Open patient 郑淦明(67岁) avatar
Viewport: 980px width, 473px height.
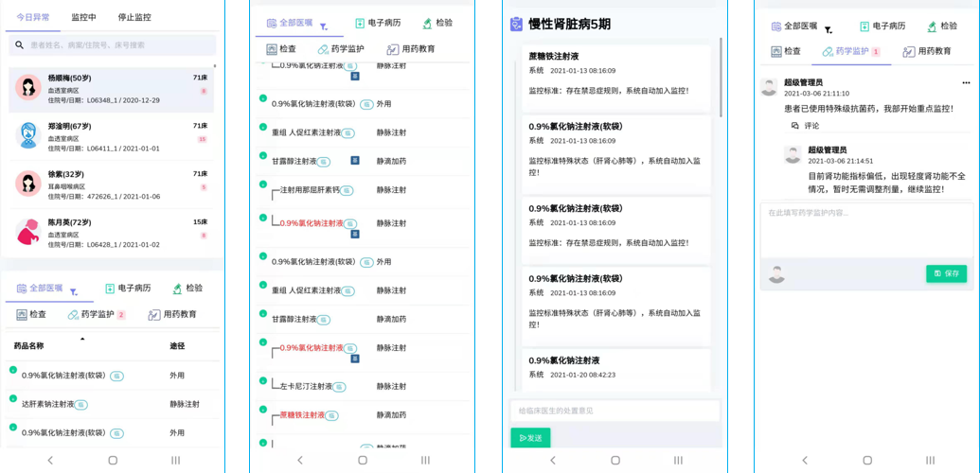(x=28, y=135)
